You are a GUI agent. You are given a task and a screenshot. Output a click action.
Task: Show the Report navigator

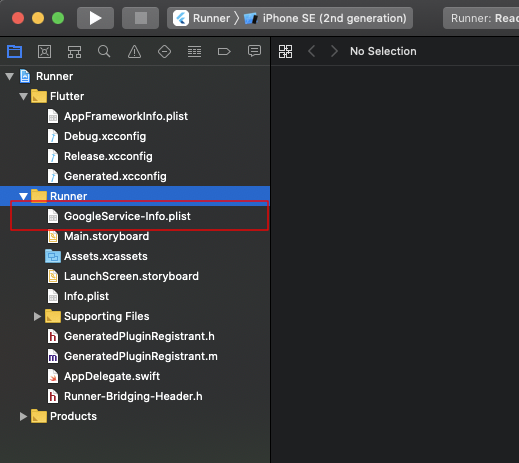[254, 51]
